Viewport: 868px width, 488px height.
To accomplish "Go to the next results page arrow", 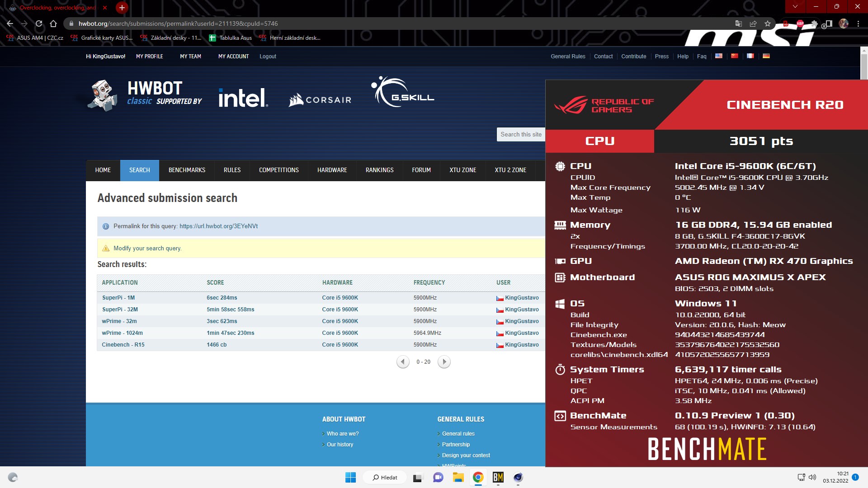I will tap(444, 362).
